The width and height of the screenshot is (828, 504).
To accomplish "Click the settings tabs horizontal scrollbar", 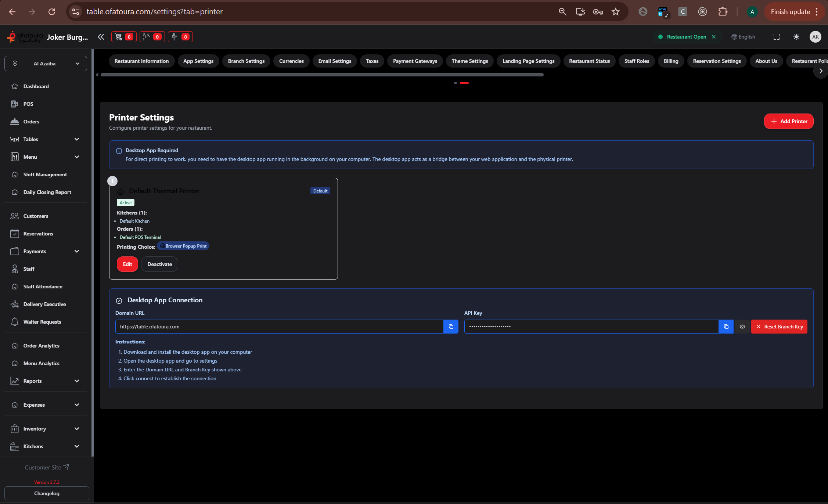I will [322, 75].
